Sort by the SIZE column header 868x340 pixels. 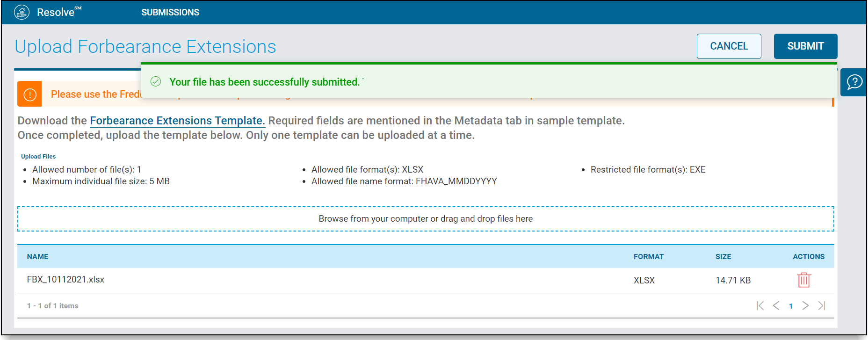[723, 256]
